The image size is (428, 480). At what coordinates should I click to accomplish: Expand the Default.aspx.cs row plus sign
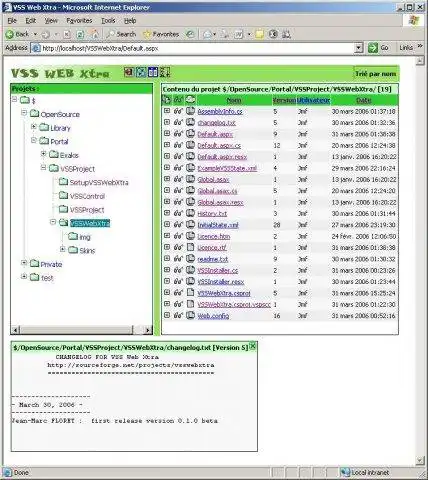pos(167,145)
